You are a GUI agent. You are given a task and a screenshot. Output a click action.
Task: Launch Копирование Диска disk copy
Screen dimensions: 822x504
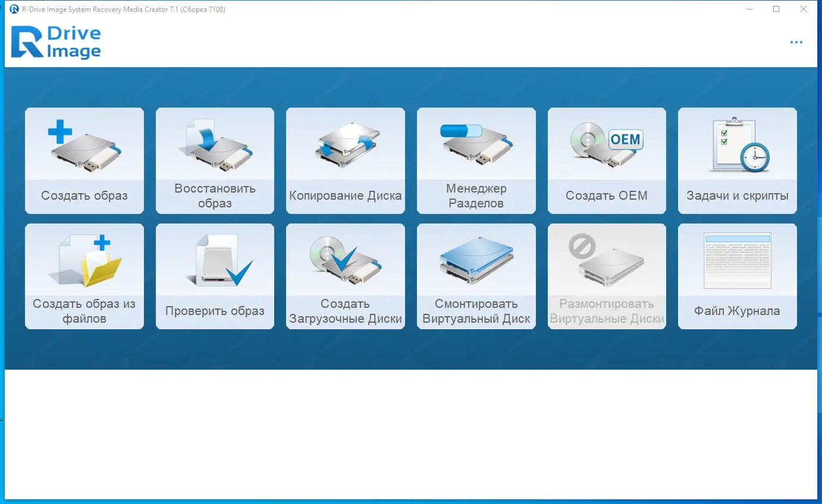point(346,160)
